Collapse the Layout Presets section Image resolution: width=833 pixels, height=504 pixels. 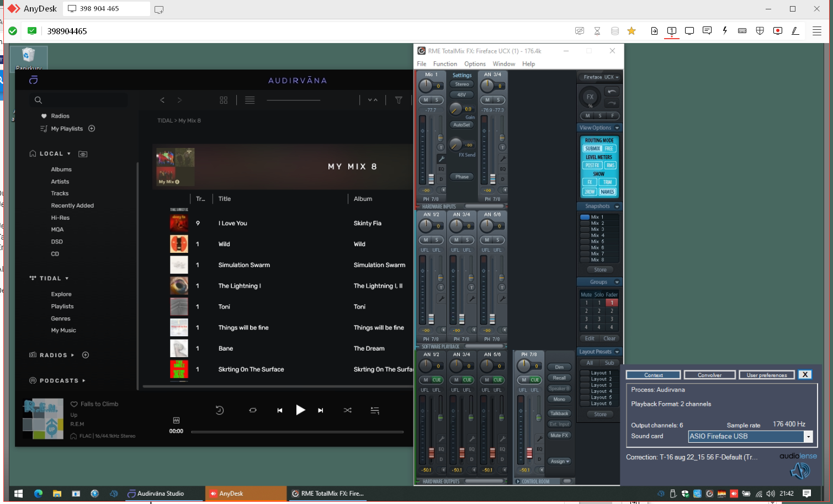617,352
